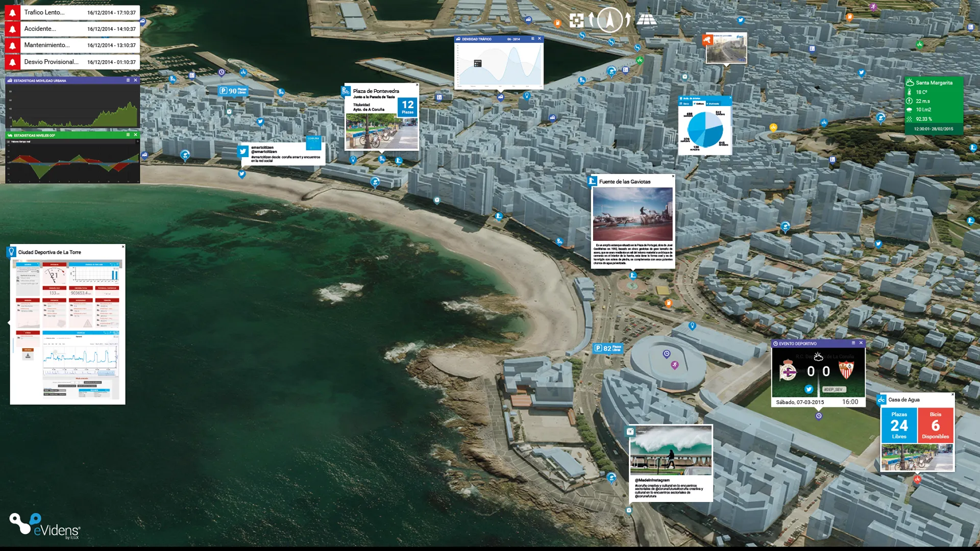Image resolution: width=980 pixels, height=551 pixels.
Task: Open Estadisticas Movilidad Urbana panel menu
Action: (128, 80)
